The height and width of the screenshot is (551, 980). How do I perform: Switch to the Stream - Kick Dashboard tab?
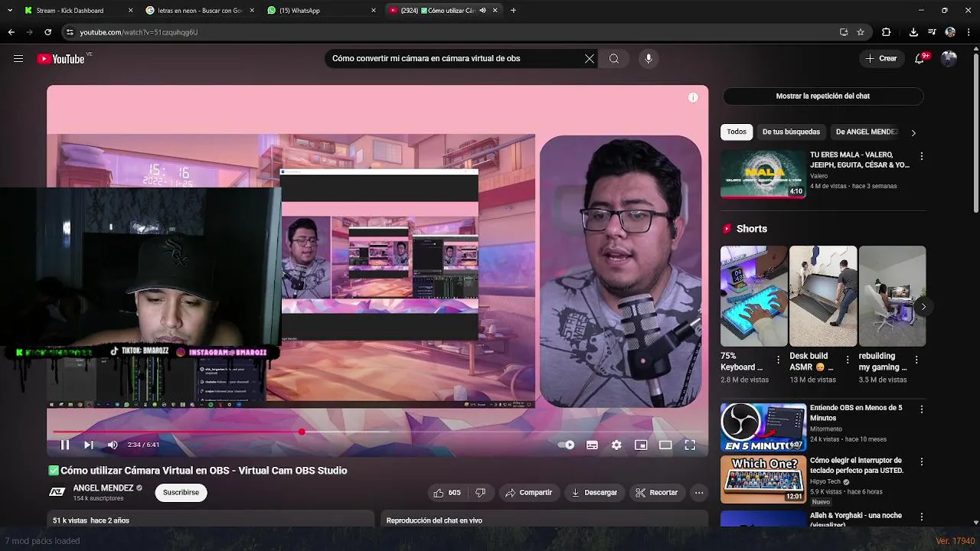coord(78,11)
